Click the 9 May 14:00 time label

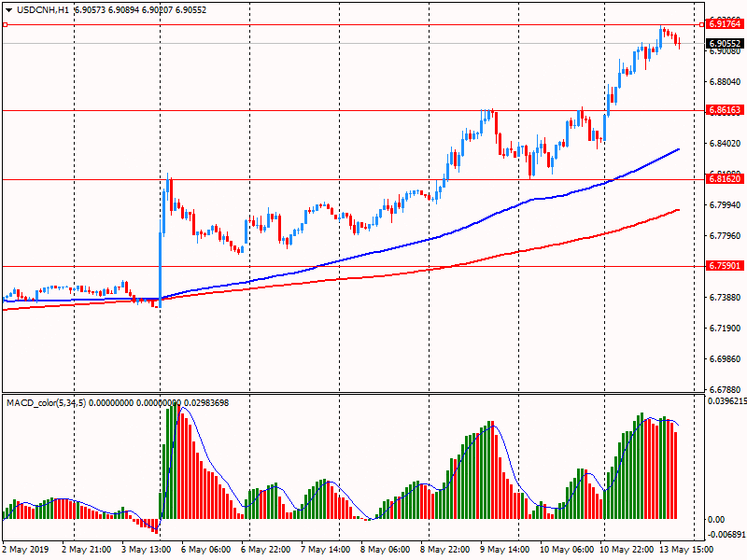tap(505, 550)
